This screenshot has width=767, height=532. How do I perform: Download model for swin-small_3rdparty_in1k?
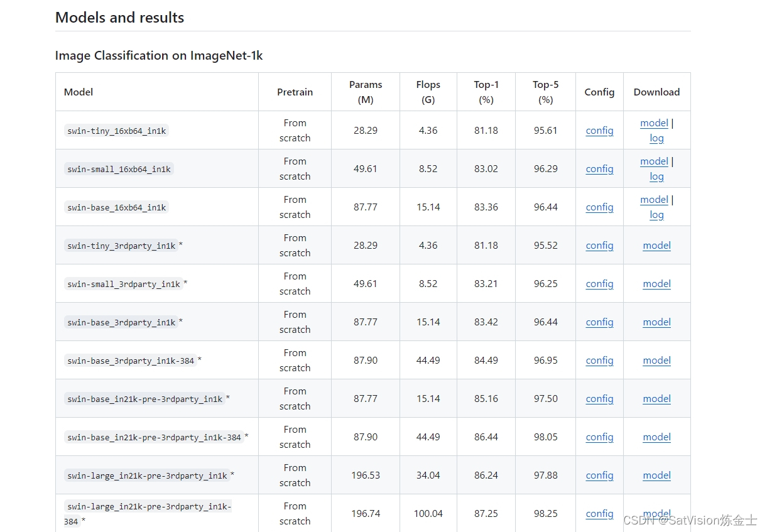coord(656,284)
